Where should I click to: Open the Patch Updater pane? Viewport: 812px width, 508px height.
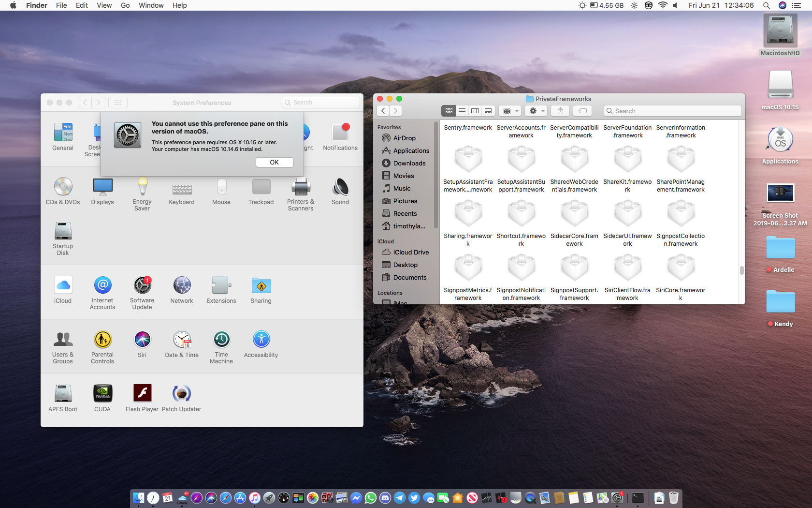pyautogui.click(x=182, y=398)
